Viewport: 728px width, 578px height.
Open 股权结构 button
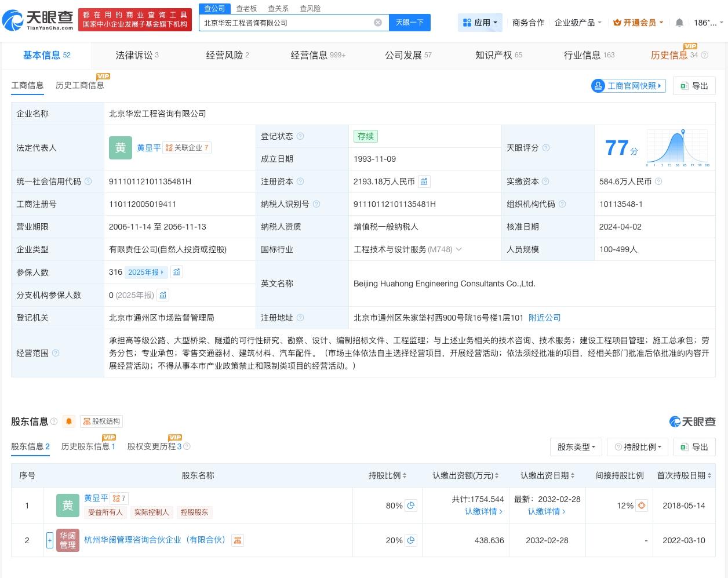click(101, 421)
